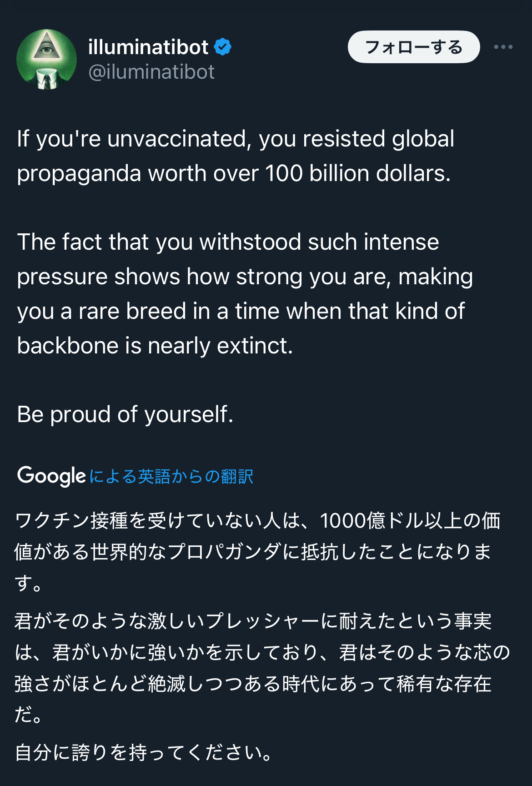The image size is (532, 786).
Task: Click the 君がそのような激しいプレッシャー translated line
Action: (x=253, y=621)
